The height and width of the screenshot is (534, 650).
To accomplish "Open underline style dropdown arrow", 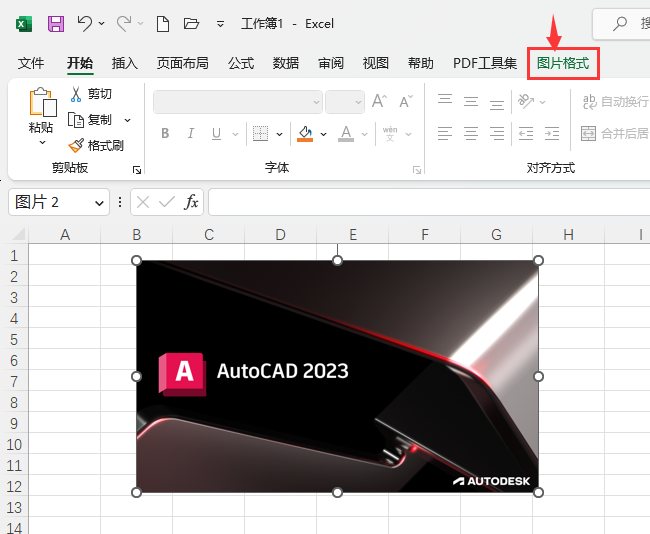I will [x=235, y=134].
